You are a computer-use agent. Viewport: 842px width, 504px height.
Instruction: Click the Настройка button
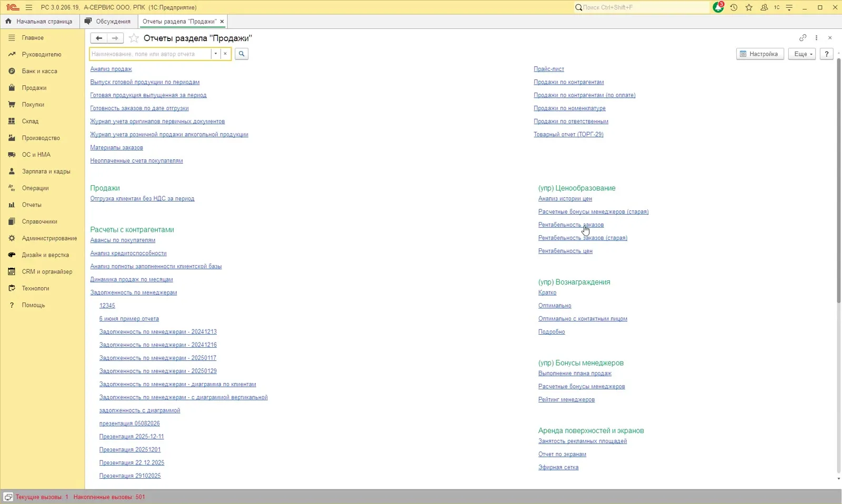coord(760,54)
